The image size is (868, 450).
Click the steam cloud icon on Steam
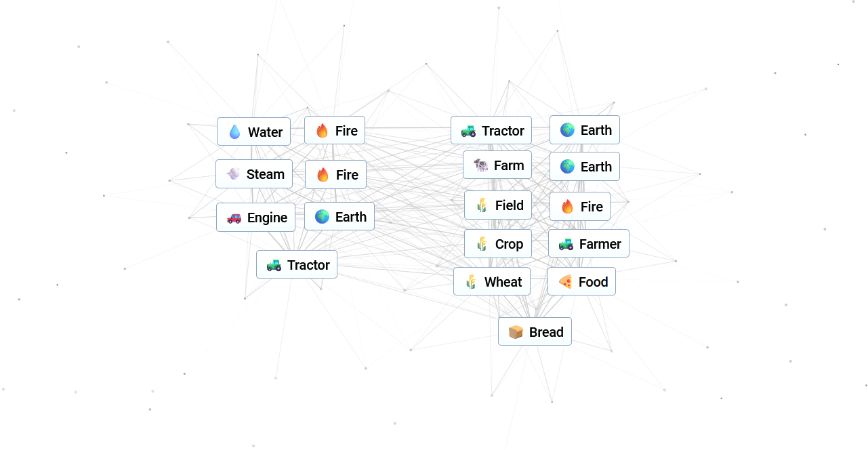233,174
